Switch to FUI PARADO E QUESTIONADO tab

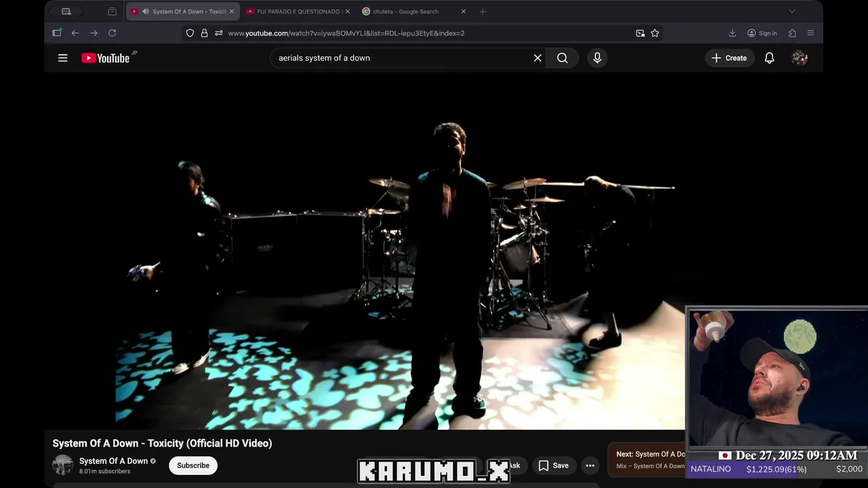[x=298, y=12]
